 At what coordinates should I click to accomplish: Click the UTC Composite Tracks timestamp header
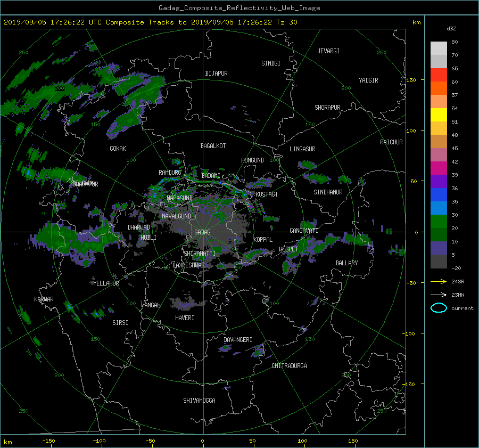pyautogui.click(x=150, y=22)
